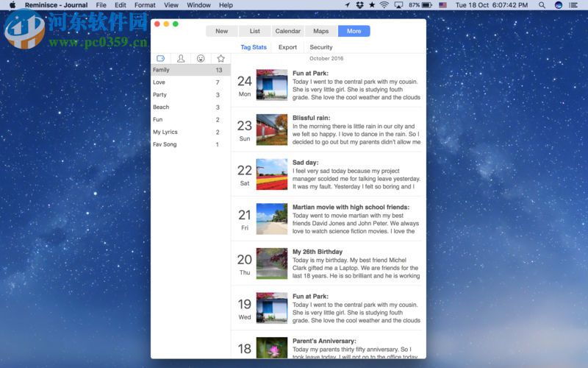
Task: Open the Tag Stats section
Action: (254, 47)
